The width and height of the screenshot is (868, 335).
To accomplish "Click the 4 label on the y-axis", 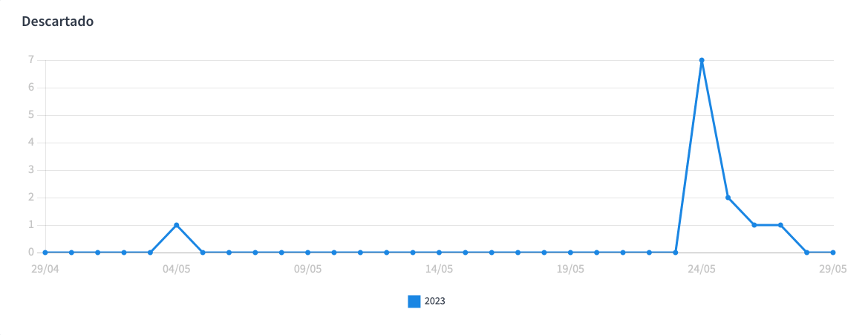I will tap(31, 143).
